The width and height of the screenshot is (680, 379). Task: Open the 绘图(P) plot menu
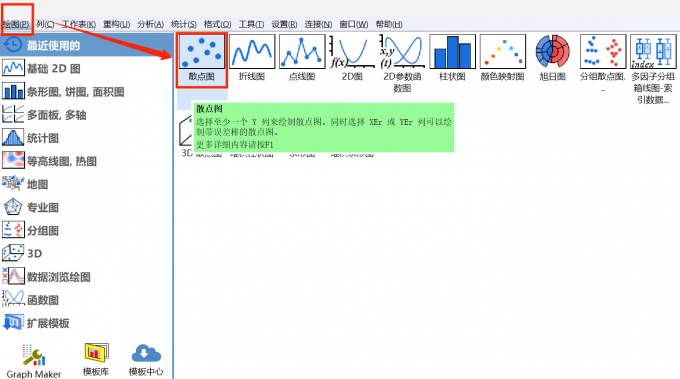[x=16, y=24]
